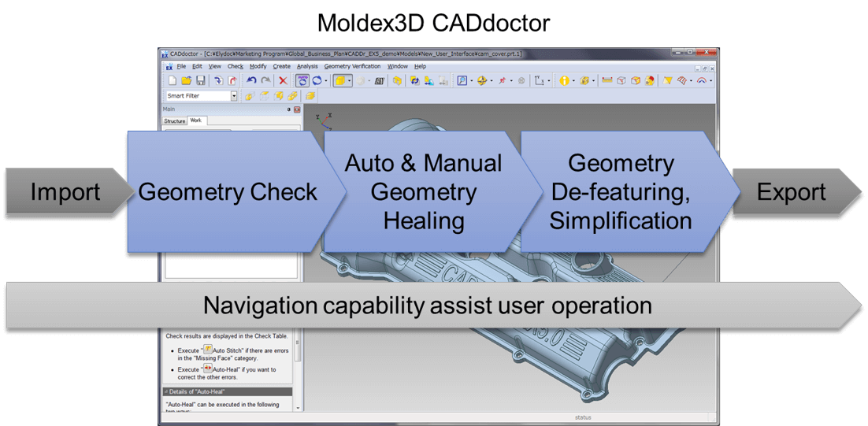Click the yellow sphere view orientation icon
This screenshot has height=426, width=868.
[x=482, y=80]
